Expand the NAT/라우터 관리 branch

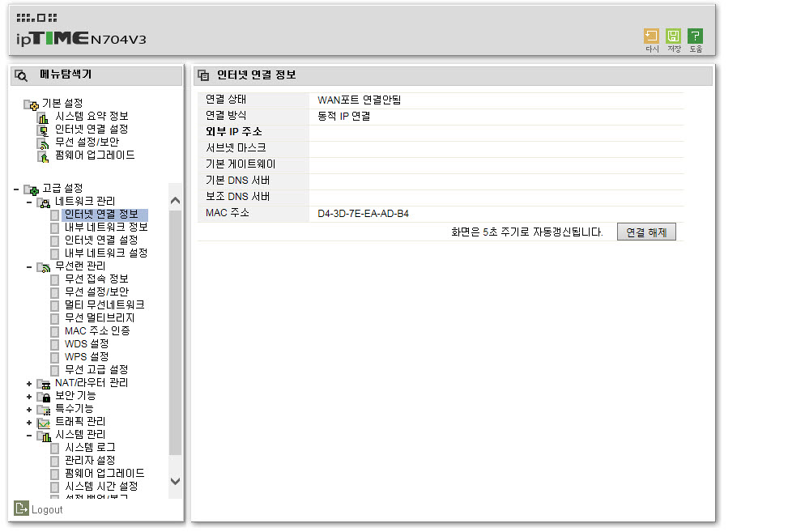pos(29,384)
